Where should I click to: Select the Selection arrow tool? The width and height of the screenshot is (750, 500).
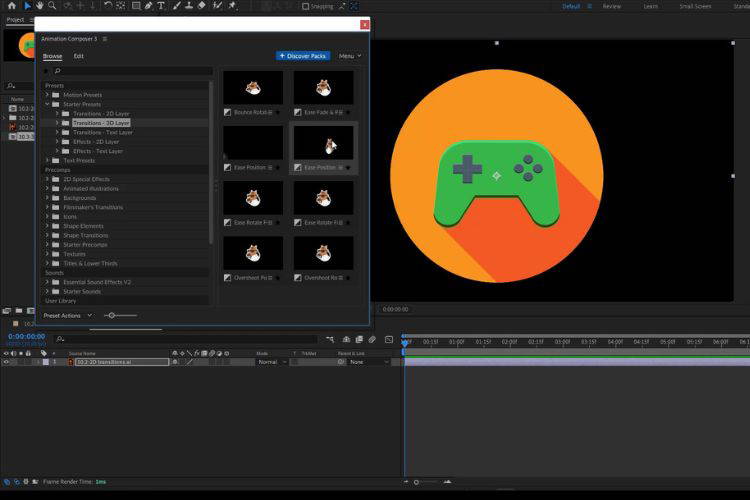point(27,6)
